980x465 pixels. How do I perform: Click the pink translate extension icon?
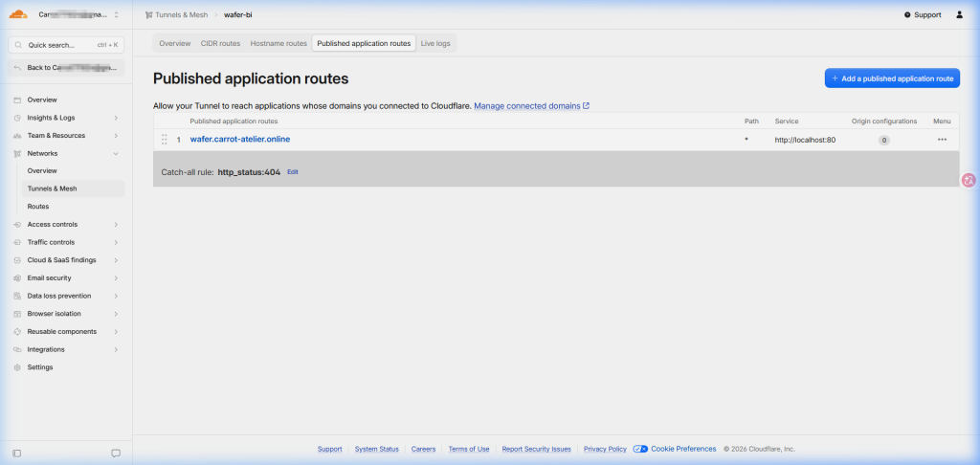(x=969, y=180)
